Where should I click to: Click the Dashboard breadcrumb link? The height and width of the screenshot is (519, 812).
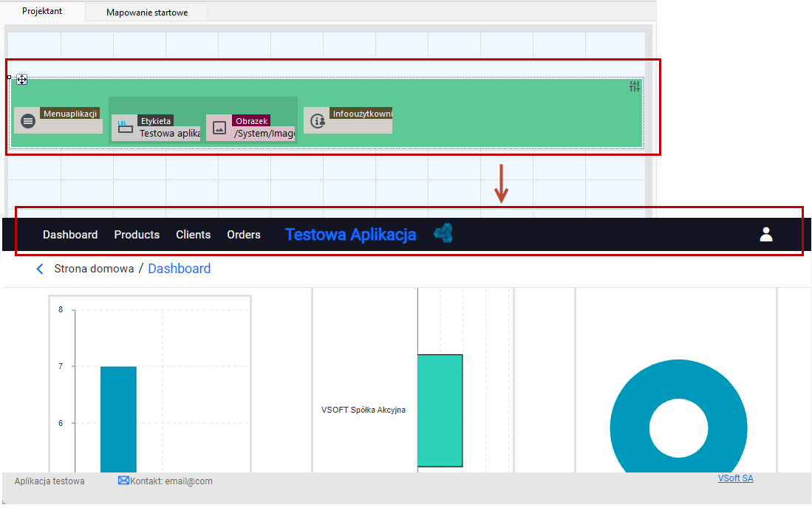[180, 269]
